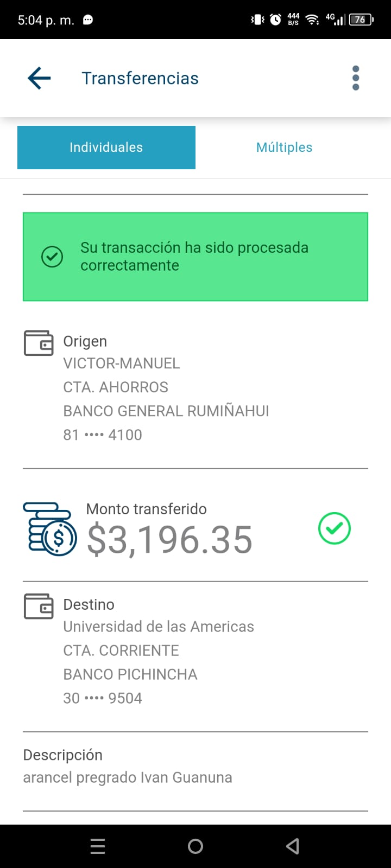
Task: Tap the green circle check beside amount
Action: pos(334,528)
